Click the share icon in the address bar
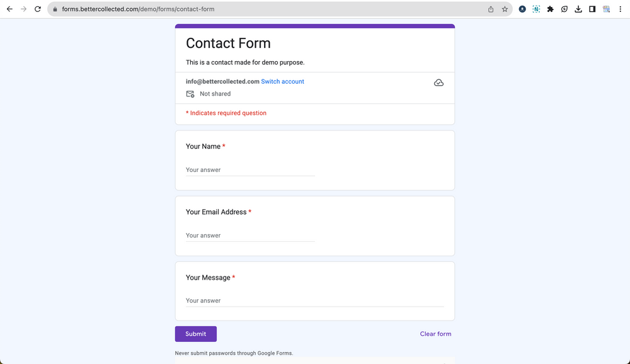The image size is (630, 364). click(x=490, y=9)
